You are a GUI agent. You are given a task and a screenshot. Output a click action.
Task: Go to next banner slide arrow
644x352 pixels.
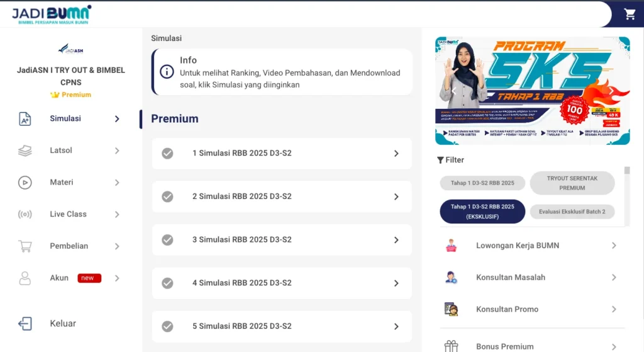pyautogui.click(x=611, y=91)
